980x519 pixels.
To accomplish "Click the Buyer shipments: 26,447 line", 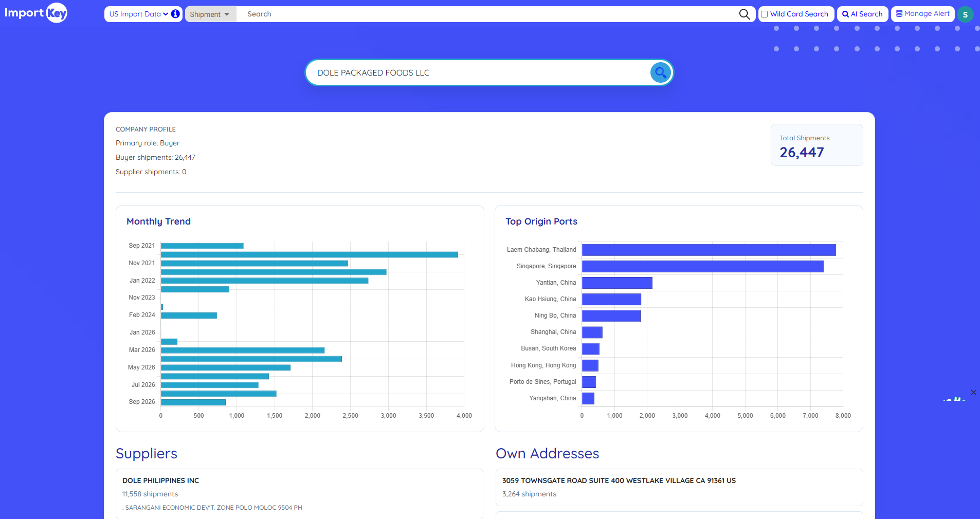I will pyautogui.click(x=155, y=157).
